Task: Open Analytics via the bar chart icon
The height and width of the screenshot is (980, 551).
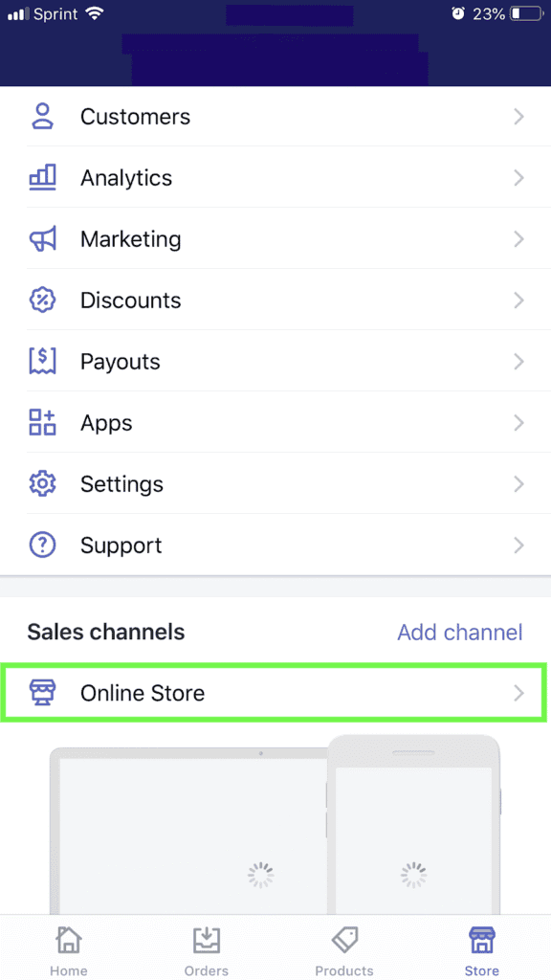Action: point(42,177)
